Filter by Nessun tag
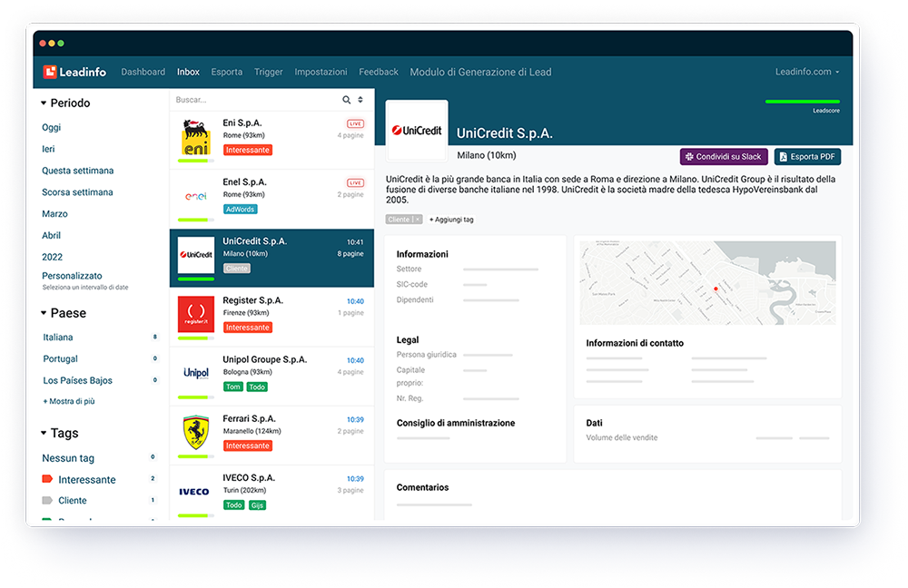 pyautogui.click(x=68, y=457)
